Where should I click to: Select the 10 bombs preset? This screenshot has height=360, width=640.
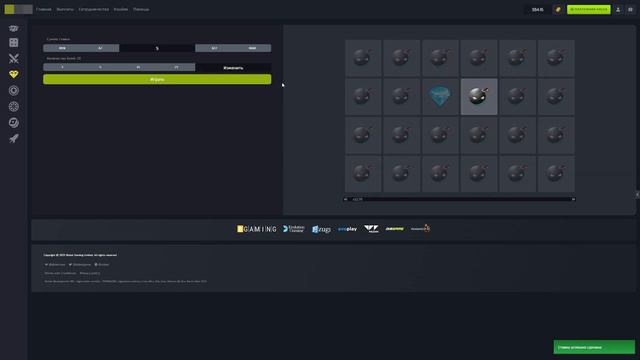pyautogui.click(x=138, y=67)
